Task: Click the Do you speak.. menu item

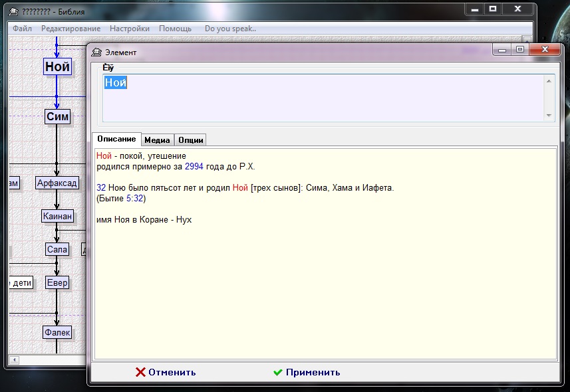Action: pos(230,29)
